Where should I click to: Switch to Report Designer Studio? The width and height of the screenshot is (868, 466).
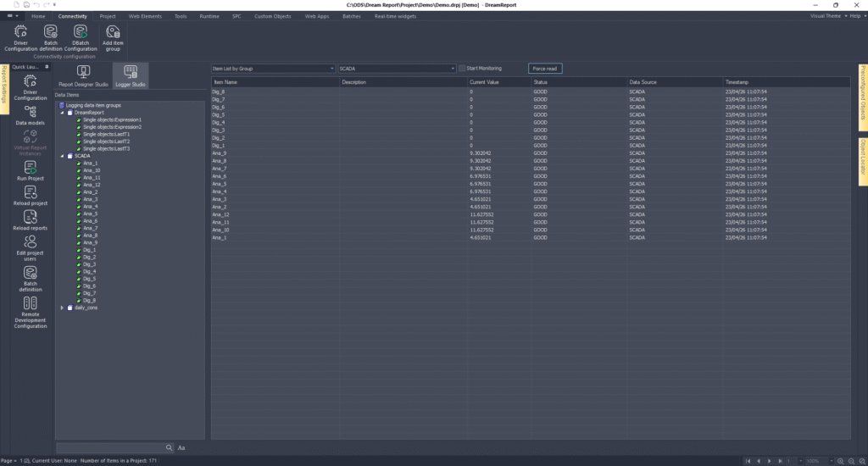[x=83, y=75]
